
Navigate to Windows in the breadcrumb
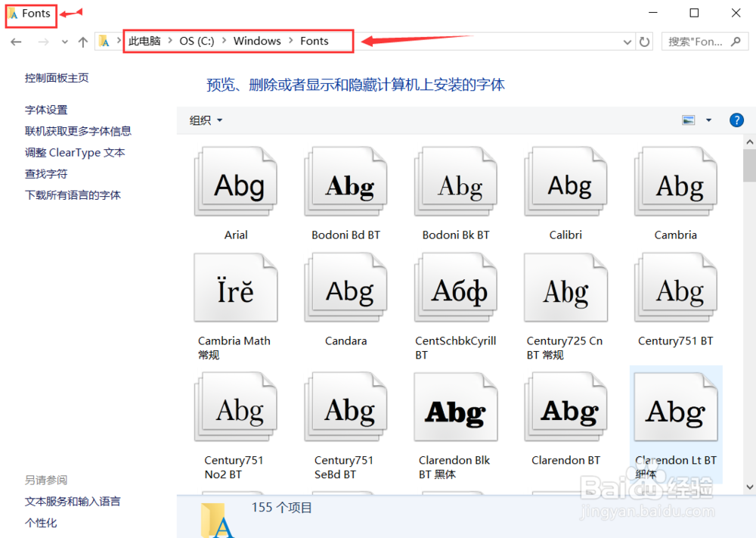pos(257,41)
